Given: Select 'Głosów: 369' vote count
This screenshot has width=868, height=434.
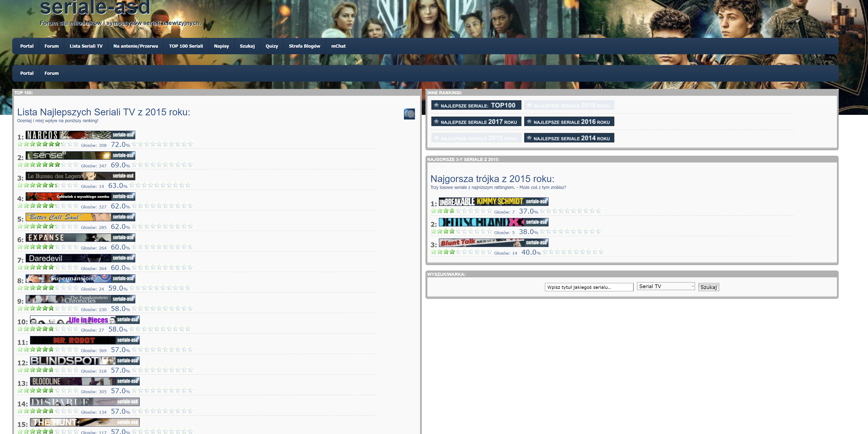Looking at the screenshot, I should (x=94, y=351).
